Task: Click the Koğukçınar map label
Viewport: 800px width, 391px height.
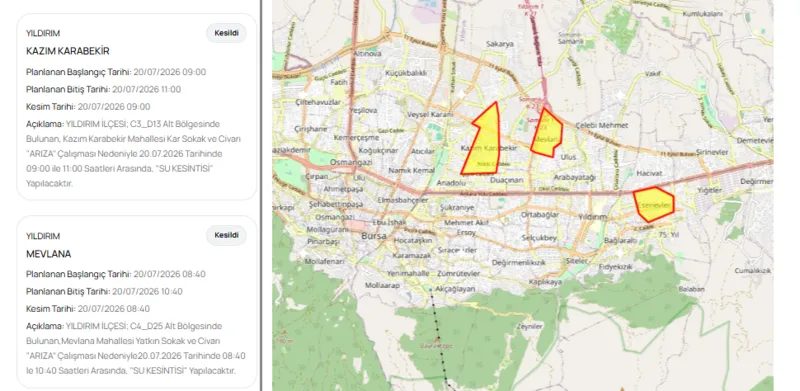Action: tap(378, 151)
